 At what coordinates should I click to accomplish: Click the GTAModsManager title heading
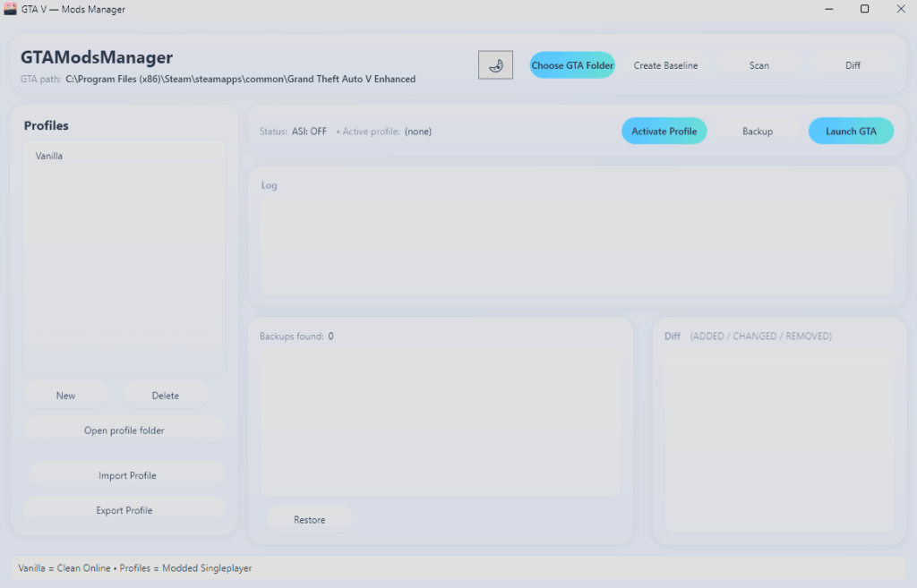pos(97,57)
